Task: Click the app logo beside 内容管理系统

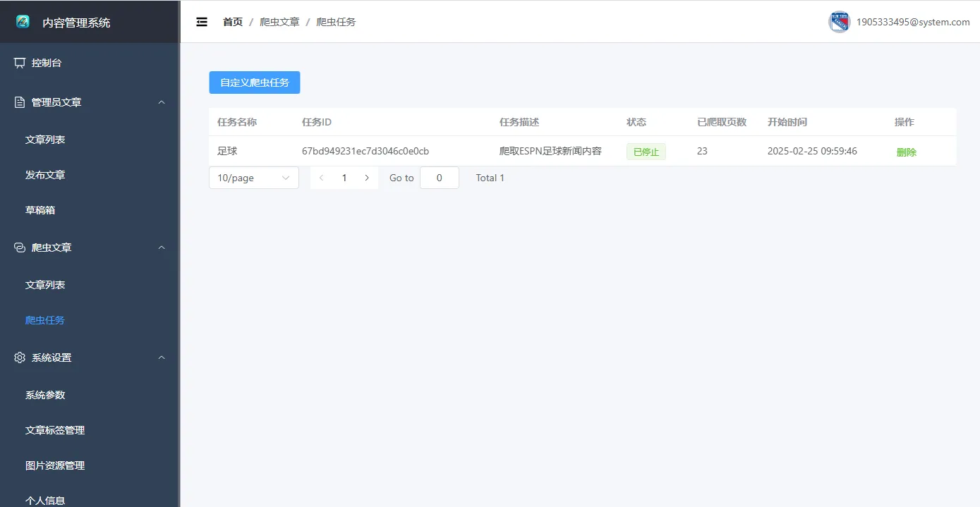Action: click(23, 22)
